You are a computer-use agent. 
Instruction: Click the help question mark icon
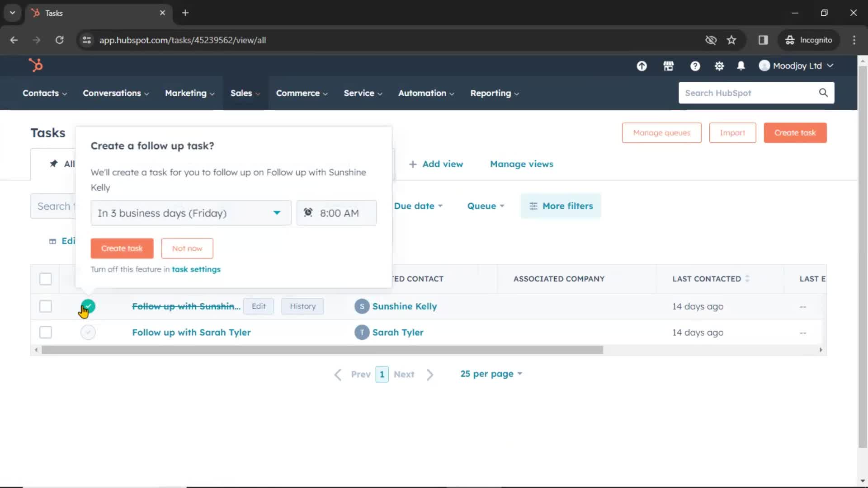click(694, 66)
